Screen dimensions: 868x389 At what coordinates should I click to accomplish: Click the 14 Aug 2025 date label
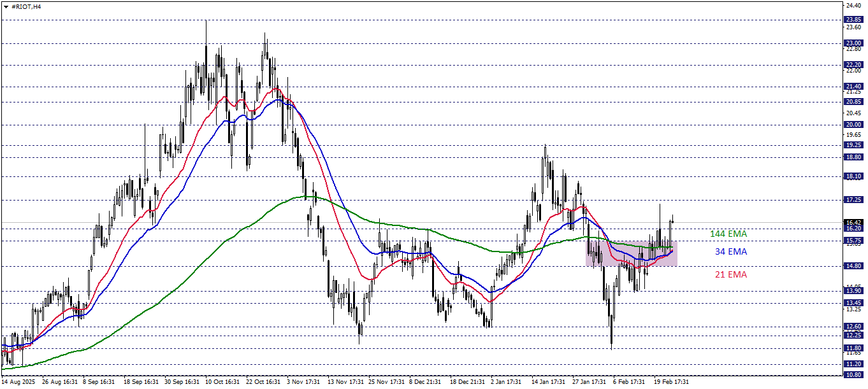[x=18, y=382]
